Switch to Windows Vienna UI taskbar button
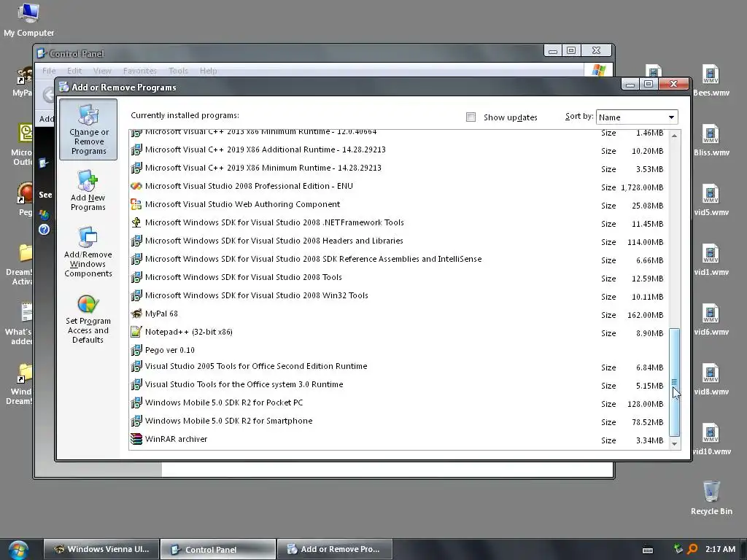The height and width of the screenshot is (560, 747). [x=101, y=549]
